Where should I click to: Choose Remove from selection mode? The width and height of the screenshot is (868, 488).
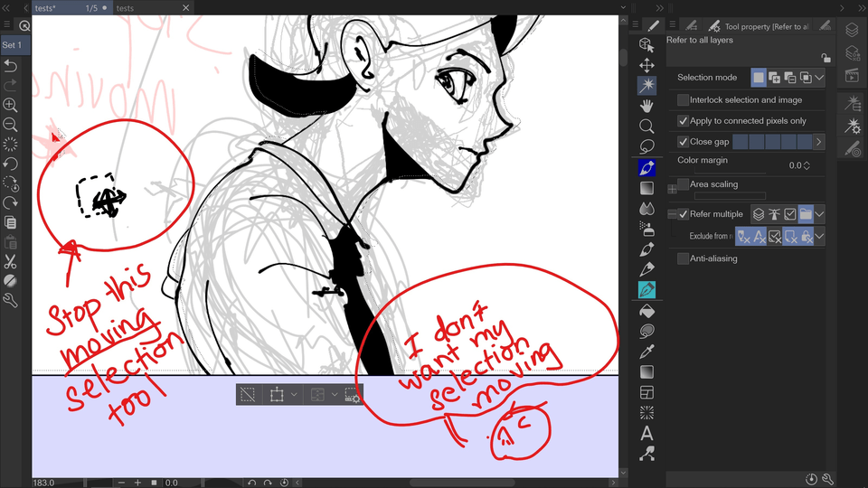click(x=790, y=78)
